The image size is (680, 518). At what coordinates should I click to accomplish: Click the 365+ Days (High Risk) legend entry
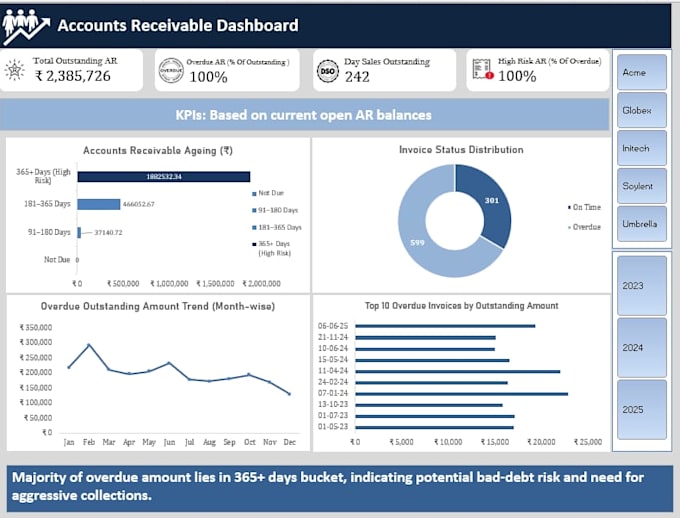[272, 248]
